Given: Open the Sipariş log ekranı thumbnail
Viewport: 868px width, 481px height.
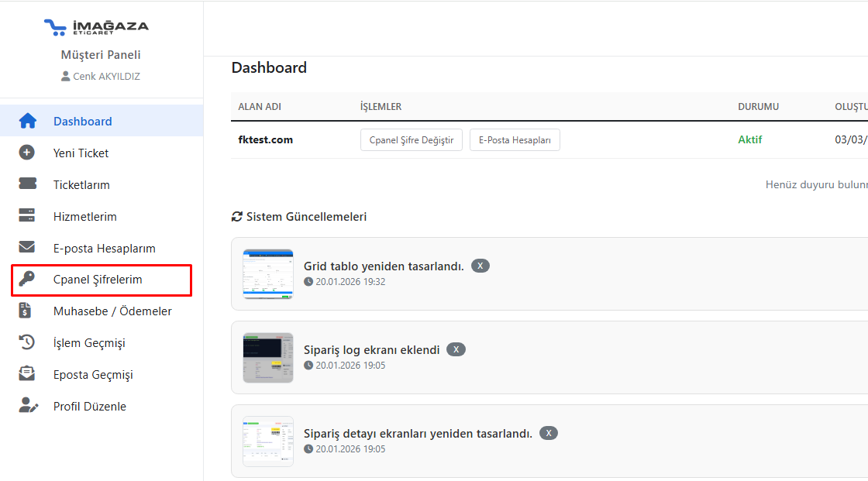Looking at the screenshot, I should [x=268, y=358].
